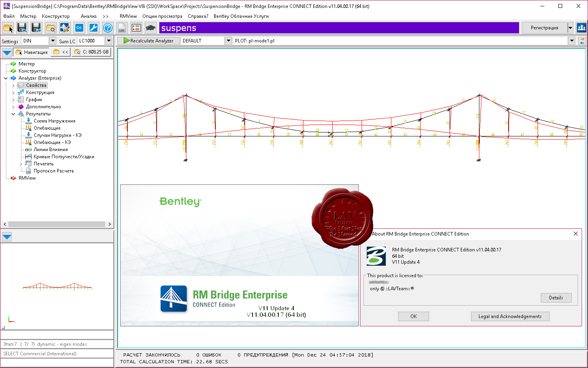
Task: Click the graduation cap learning icon
Action: [x=150, y=28]
